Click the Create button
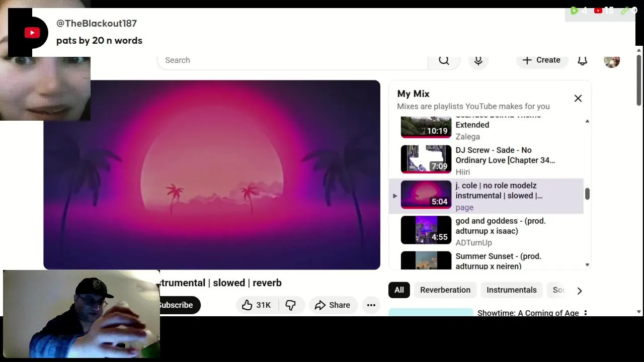This screenshot has width=644, height=362. (541, 60)
